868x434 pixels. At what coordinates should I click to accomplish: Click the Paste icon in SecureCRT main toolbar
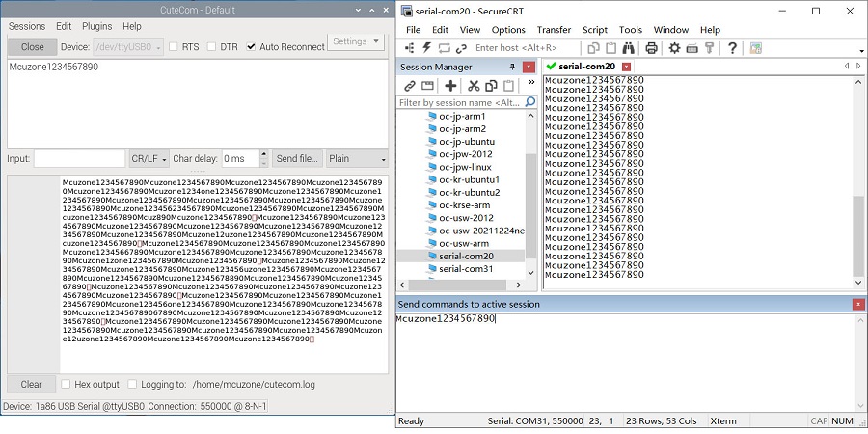[x=610, y=48]
